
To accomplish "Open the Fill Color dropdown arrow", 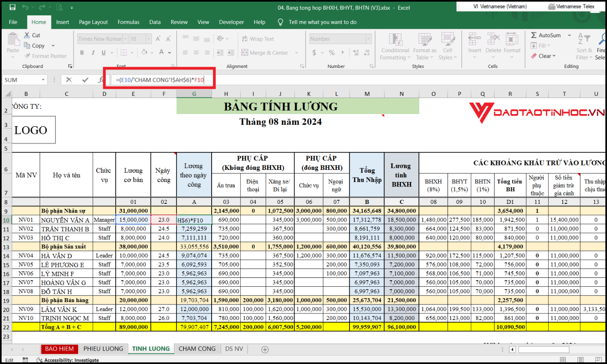I will [x=152, y=53].
